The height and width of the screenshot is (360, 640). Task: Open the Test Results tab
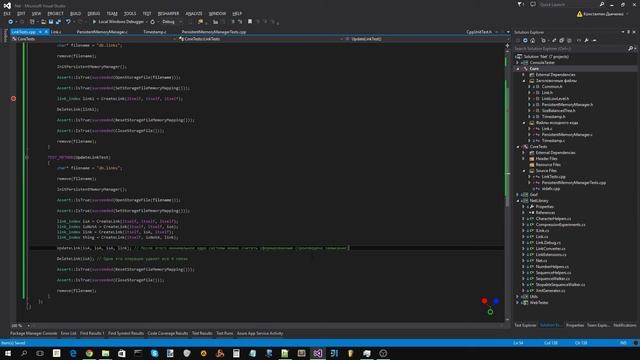pyautogui.click(x=202, y=333)
